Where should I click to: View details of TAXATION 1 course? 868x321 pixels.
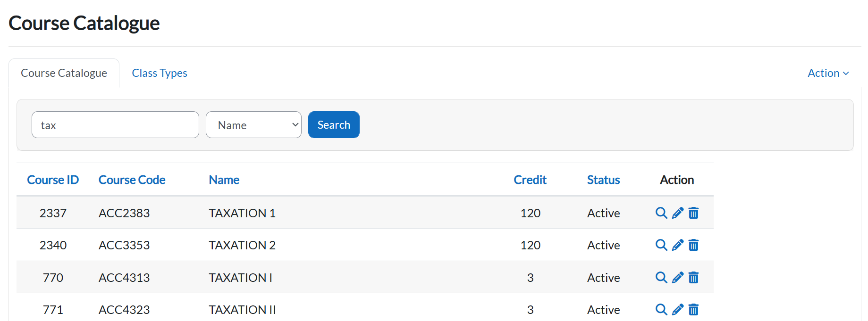point(661,213)
